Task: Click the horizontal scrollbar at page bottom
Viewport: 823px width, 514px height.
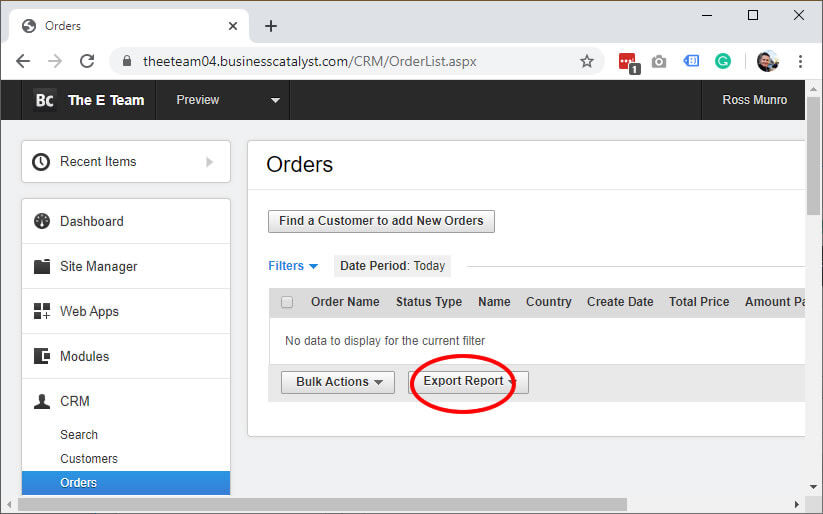Action: 320,505
